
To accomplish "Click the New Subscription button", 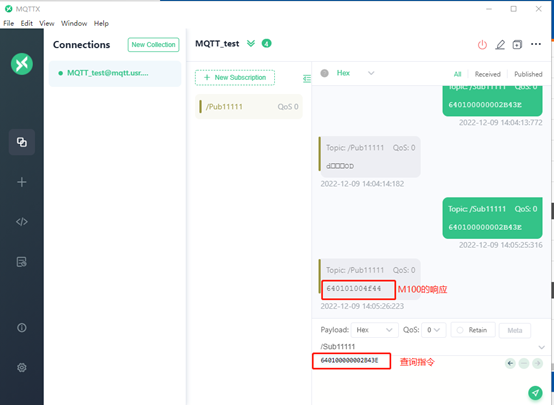I will pyautogui.click(x=235, y=78).
